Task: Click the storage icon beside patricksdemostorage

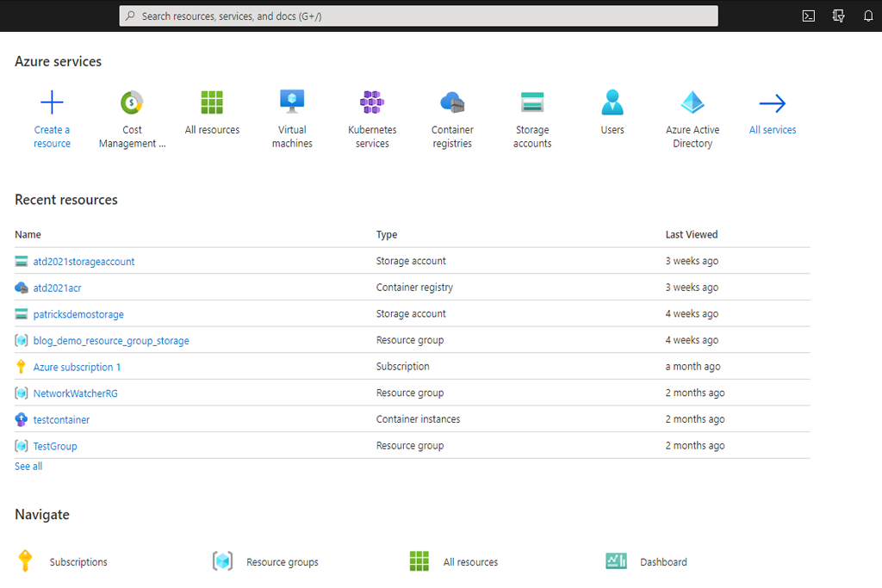Action: [22, 314]
